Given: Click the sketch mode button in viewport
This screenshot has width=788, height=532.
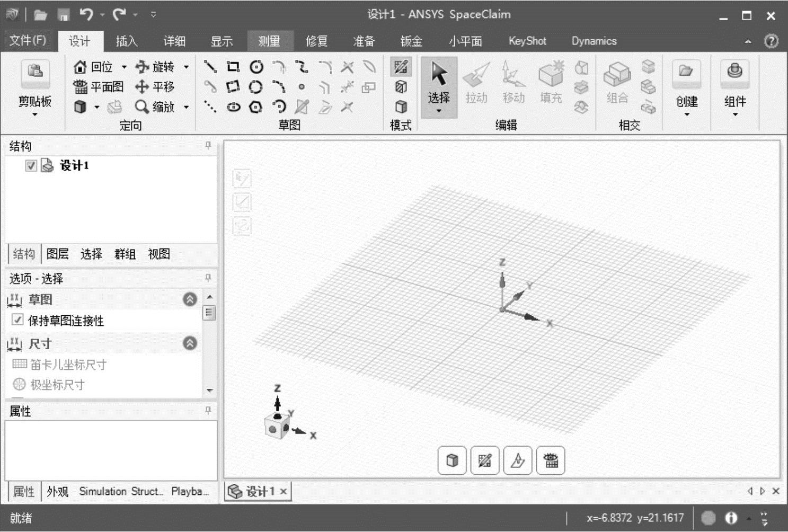Looking at the screenshot, I should click(485, 460).
